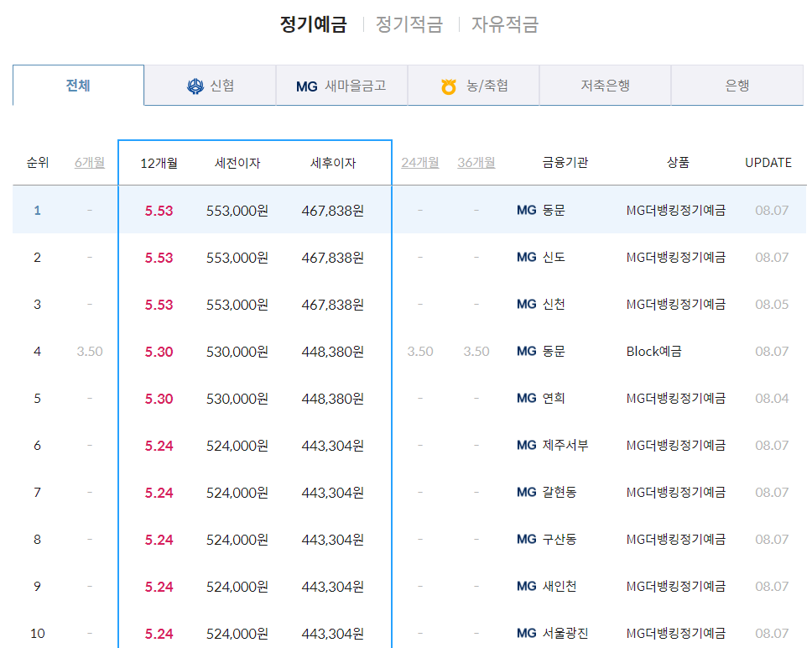Click the 순위 column header
The image size is (812, 648).
tap(37, 163)
